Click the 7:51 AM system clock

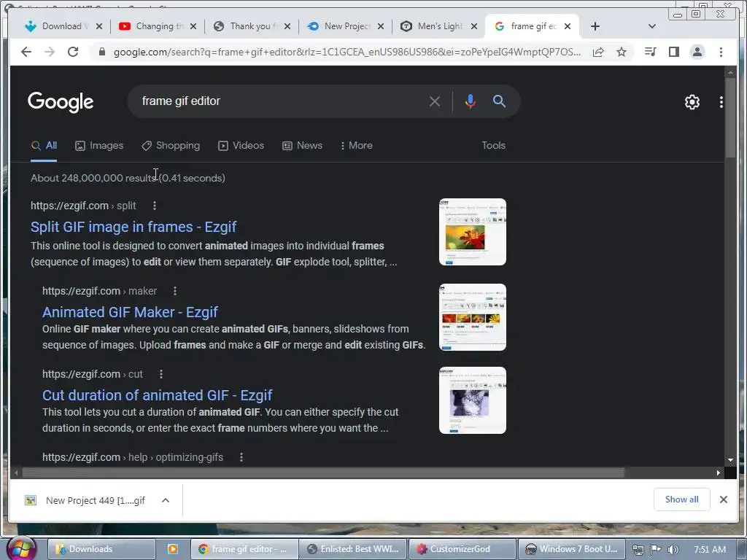[x=710, y=550]
